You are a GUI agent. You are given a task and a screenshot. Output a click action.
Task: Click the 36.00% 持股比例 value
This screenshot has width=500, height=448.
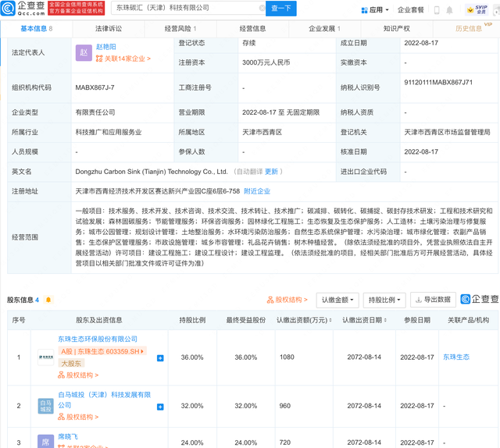click(x=192, y=357)
